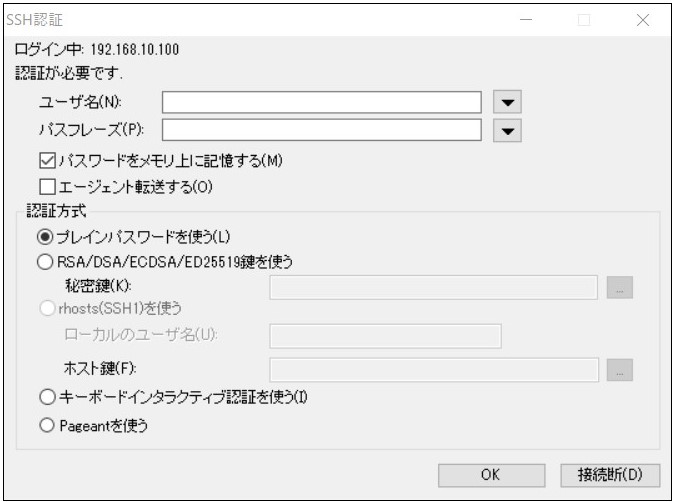Browse for 秘密鍵 with the ellipsis button
This screenshot has width=675, height=502.
pos(619,287)
